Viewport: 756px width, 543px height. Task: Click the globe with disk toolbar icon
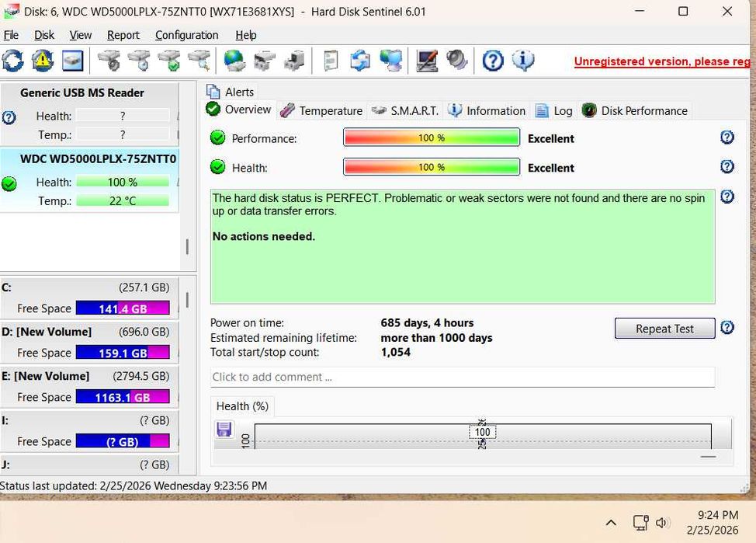(x=235, y=61)
